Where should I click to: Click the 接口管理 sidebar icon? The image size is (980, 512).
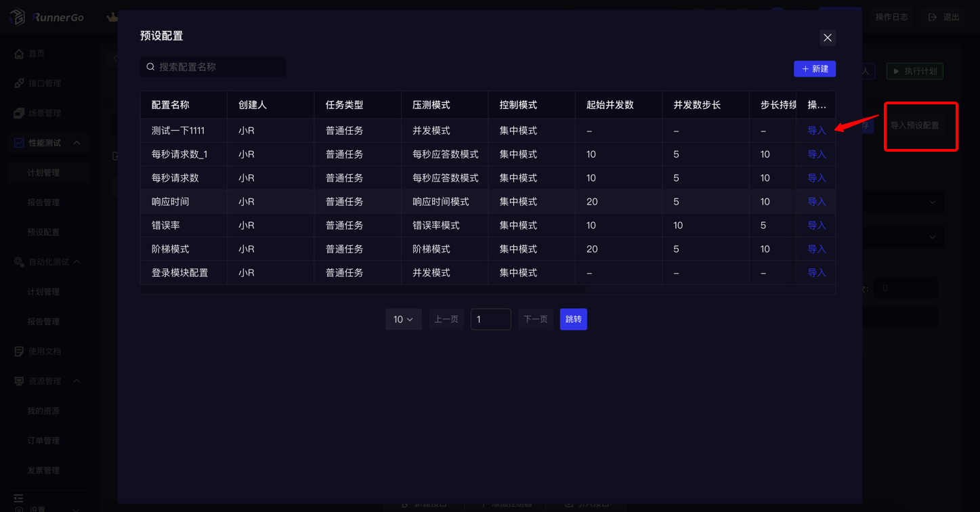[x=19, y=83]
